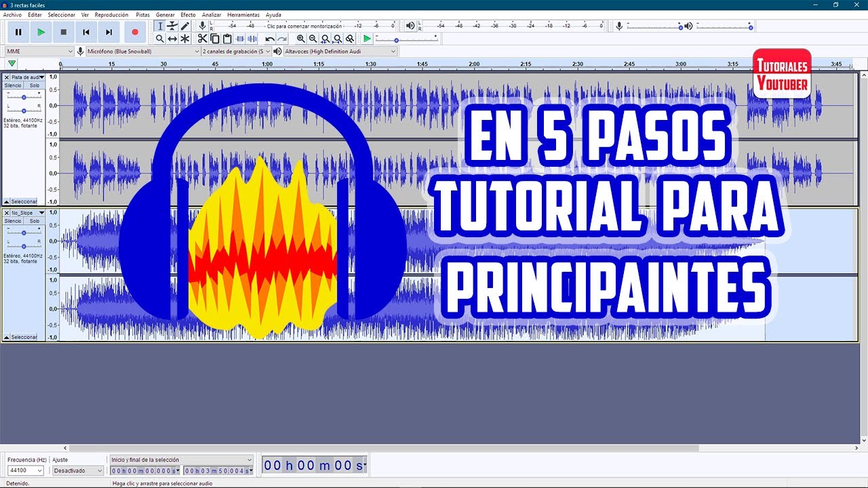Click Seleccionar button on the No_Slope track
Screen dimensions: 868x488
tap(24, 337)
